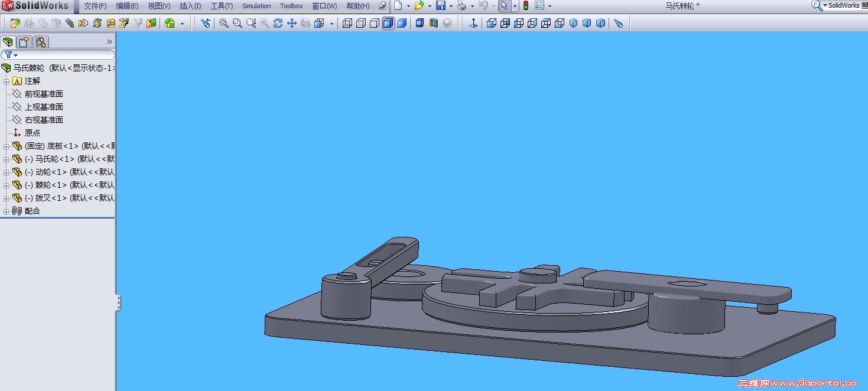Select the Interference Detection icon
The width and height of the screenshot is (868, 391).
[x=151, y=23]
